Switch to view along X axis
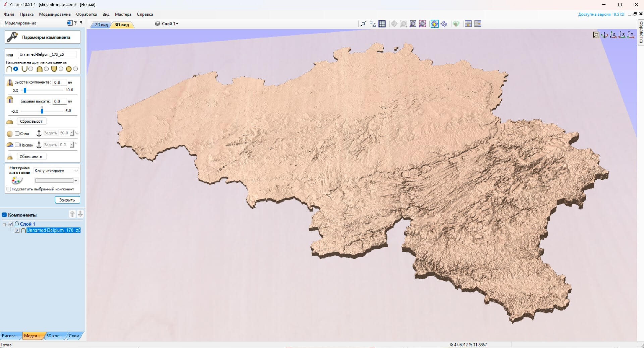 click(622, 35)
